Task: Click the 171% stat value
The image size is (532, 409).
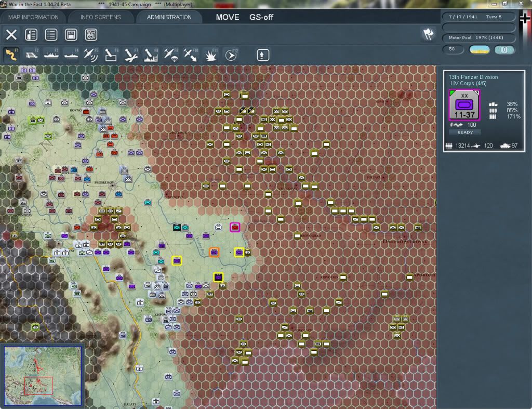Action: (513, 116)
